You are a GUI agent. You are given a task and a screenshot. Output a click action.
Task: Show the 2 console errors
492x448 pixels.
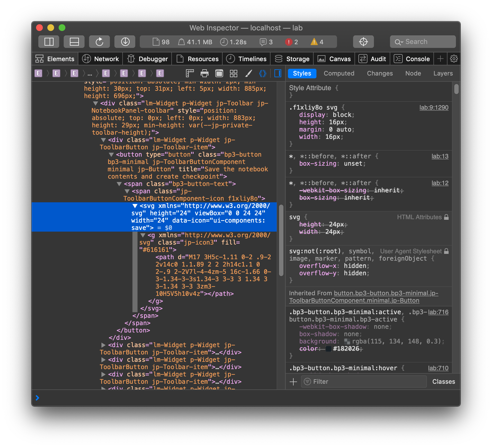click(x=291, y=42)
